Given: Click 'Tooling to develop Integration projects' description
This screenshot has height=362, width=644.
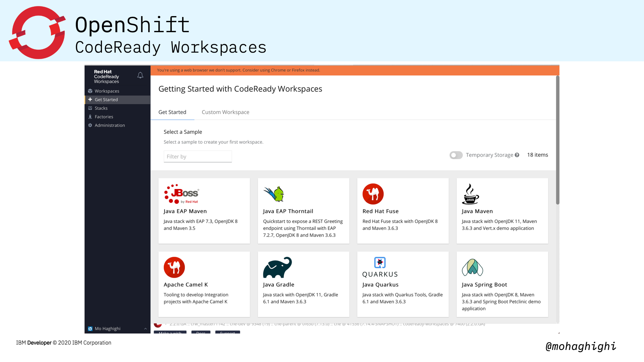Looking at the screenshot, I should click(196, 298).
